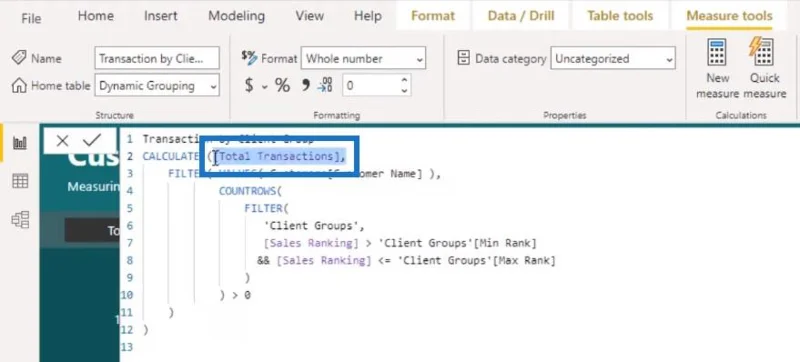Apply percentage format icon
The image size is (800, 362).
pyautogui.click(x=283, y=86)
